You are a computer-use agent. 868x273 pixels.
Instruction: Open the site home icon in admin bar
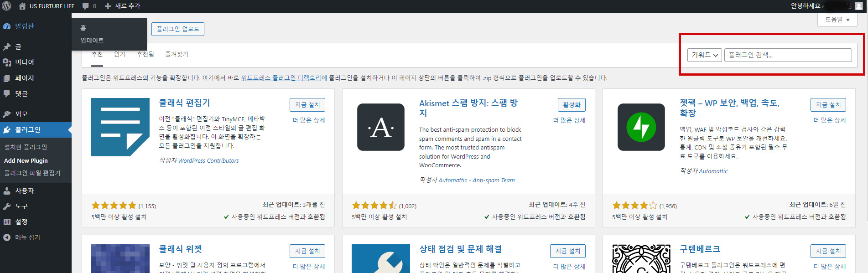[x=22, y=6]
